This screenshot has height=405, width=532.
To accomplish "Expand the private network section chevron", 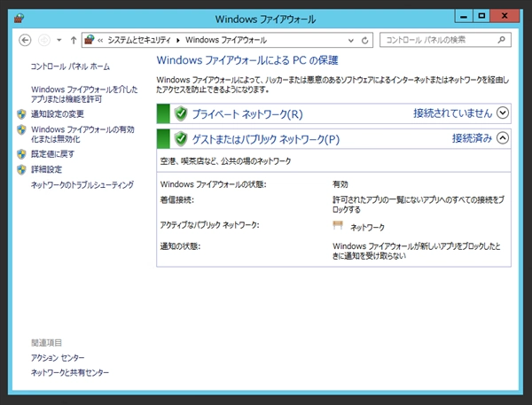I will (503, 113).
